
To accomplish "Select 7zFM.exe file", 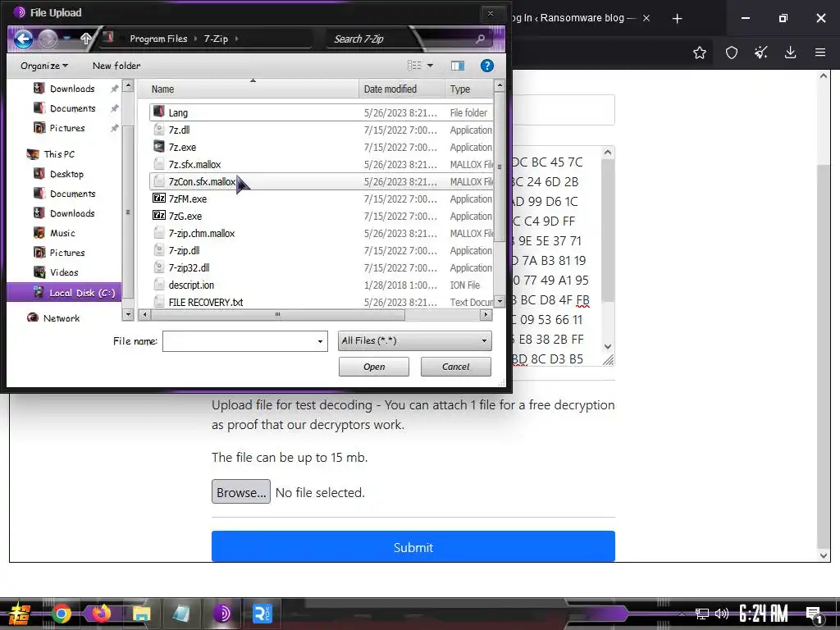I will pyautogui.click(x=322, y=199).
